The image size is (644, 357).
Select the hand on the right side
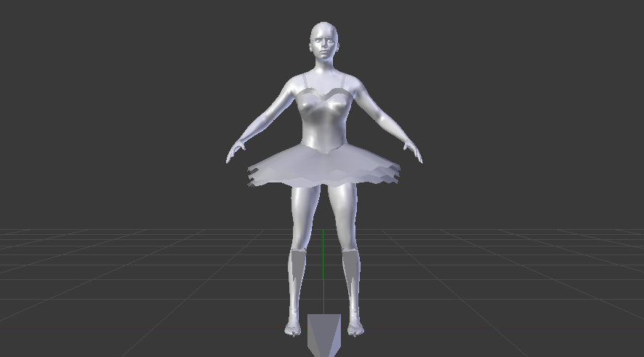pyautogui.click(x=416, y=154)
